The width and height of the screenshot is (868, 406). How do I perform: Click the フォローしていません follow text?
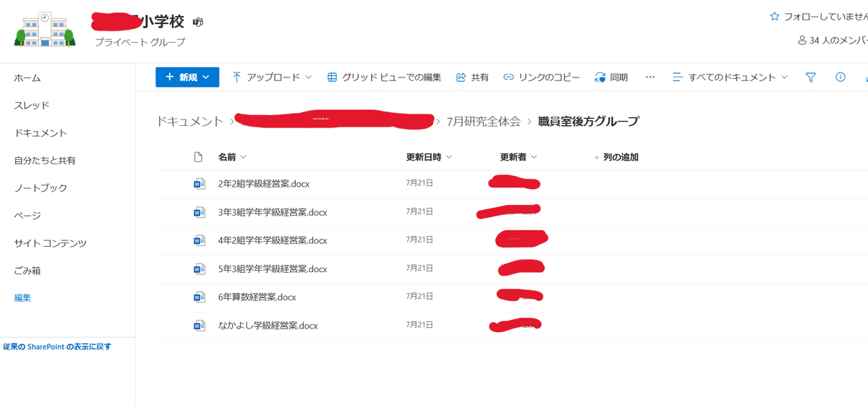click(826, 16)
